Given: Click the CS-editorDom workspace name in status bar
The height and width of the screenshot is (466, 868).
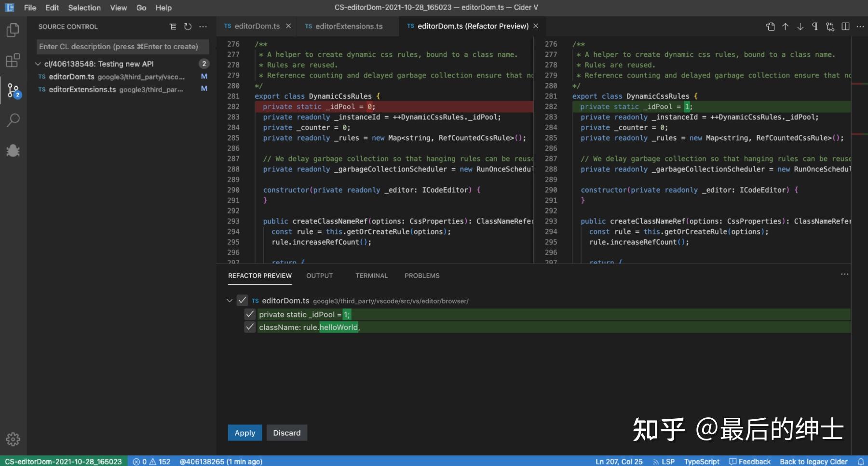Looking at the screenshot, I should pos(63,462).
